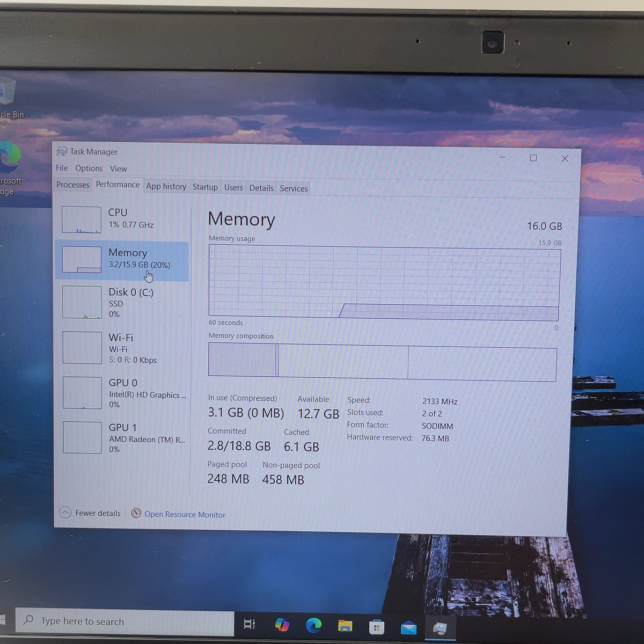Open Resource Monitor link
This screenshot has width=644, height=644.
(185, 514)
